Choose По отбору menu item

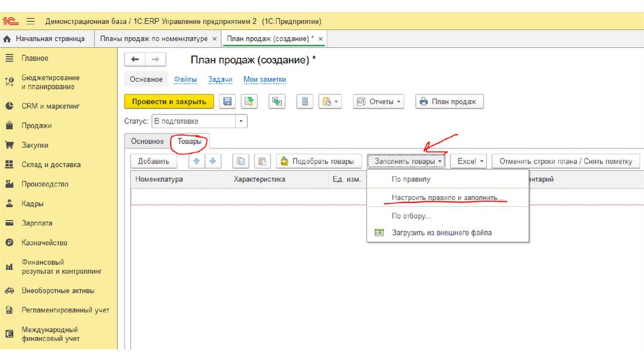(447, 216)
